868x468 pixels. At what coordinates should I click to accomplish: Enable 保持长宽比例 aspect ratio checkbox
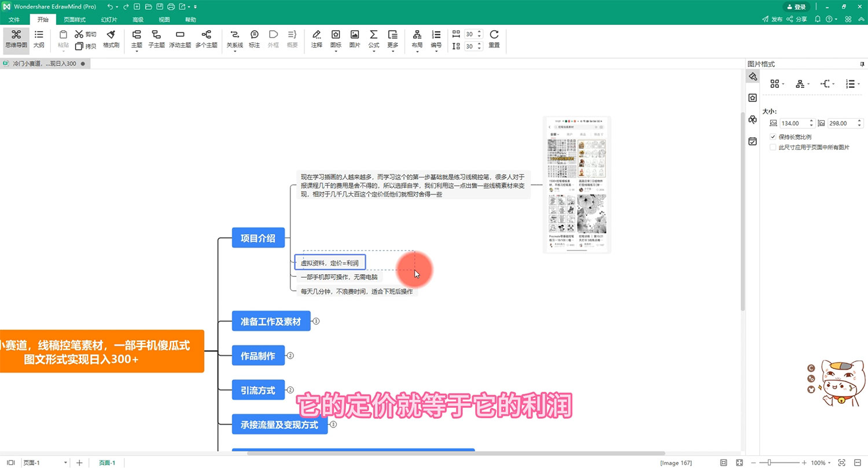[773, 137]
